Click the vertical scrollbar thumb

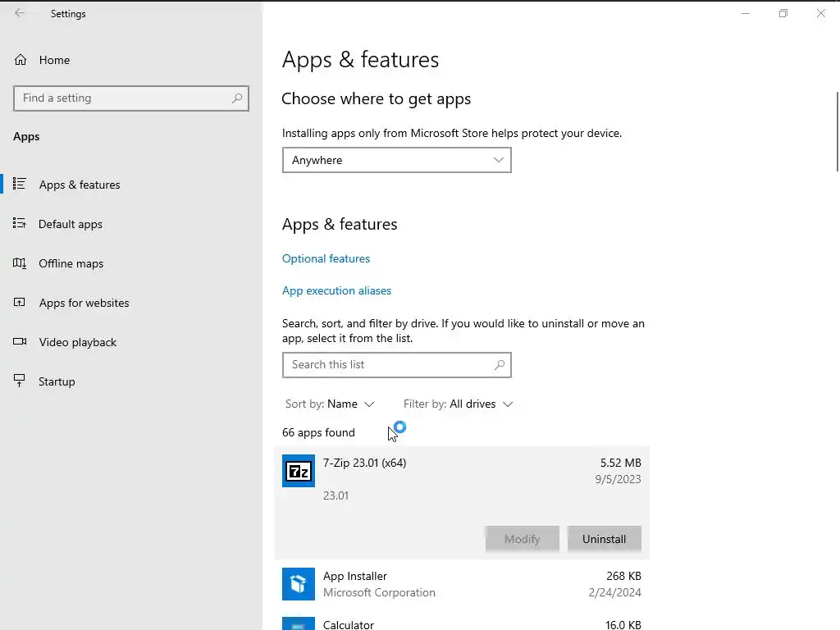(x=837, y=132)
